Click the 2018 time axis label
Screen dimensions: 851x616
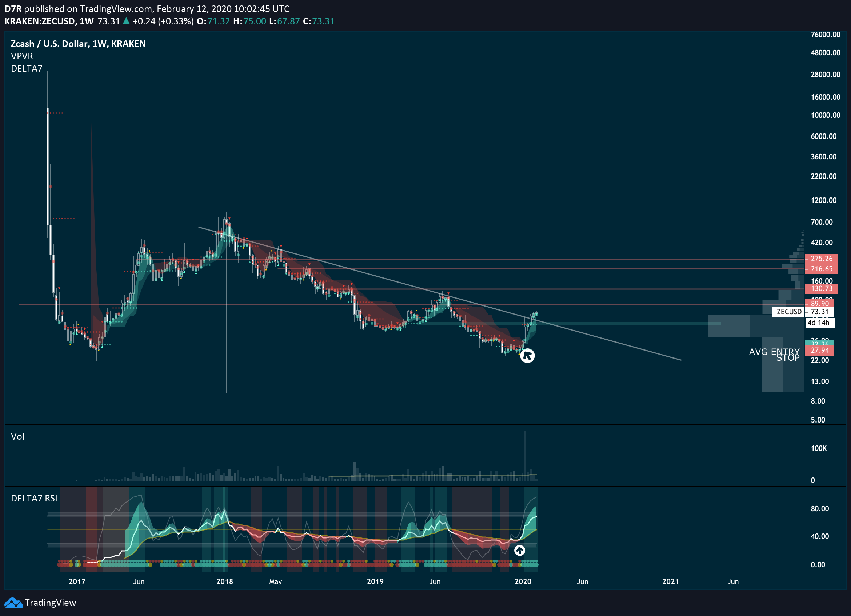[x=225, y=581]
